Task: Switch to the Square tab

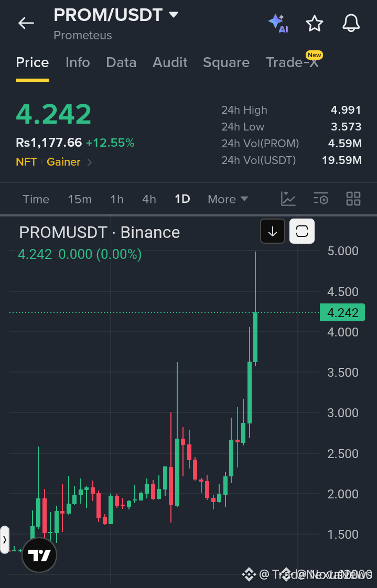Action: (226, 62)
